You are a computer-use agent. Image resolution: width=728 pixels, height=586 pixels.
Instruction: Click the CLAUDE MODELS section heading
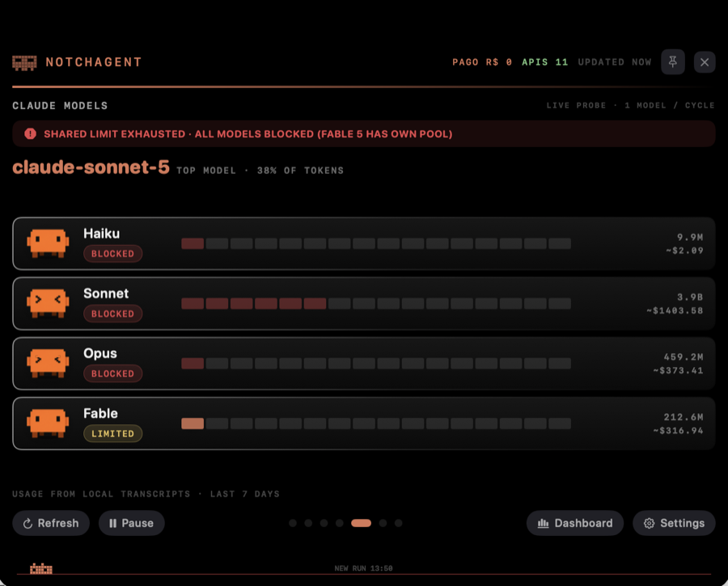point(60,106)
